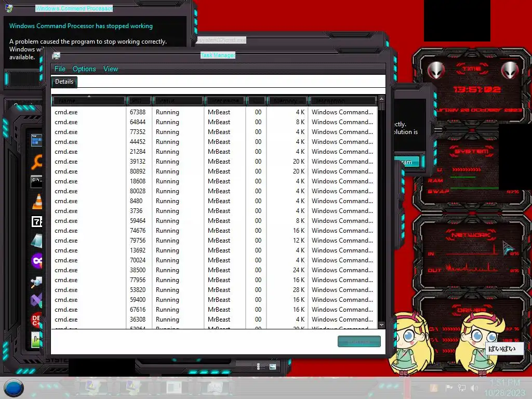Sort processes by the Memory column header
Viewport: 532px width, 399px height.
click(x=287, y=101)
